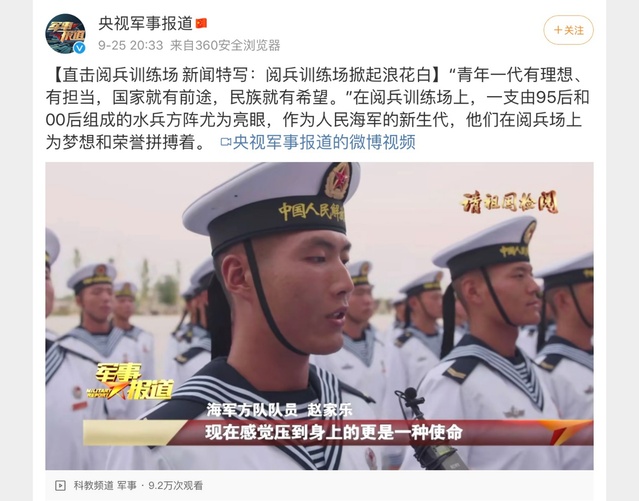This screenshot has width=639, height=501.
Task: Open the 科教频道 军事 channel label
Action: pyautogui.click(x=105, y=485)
